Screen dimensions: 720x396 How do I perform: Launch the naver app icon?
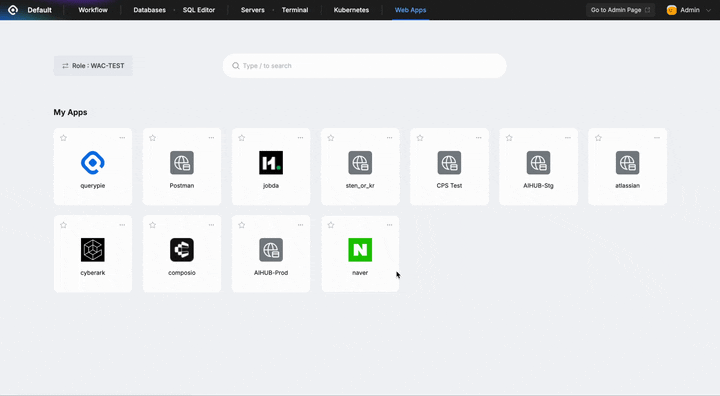[360, 250]
